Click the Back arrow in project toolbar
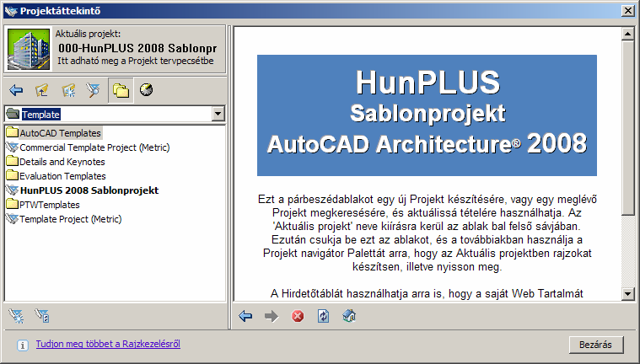This screenshot has width=640, height=364. [x=16, y=90]
